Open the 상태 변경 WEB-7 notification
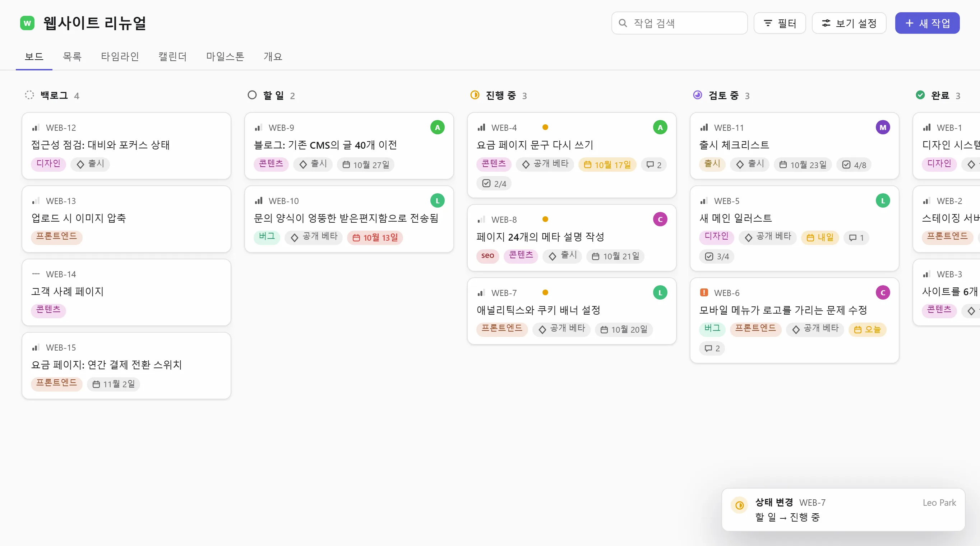 pyautogui.click(x=843, y=510)
